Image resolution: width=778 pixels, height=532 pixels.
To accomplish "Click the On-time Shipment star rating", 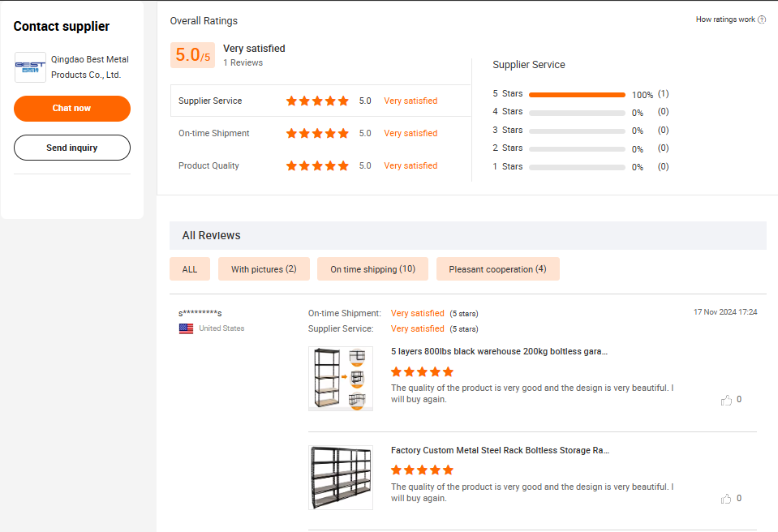I will click(x=317, y=133).
